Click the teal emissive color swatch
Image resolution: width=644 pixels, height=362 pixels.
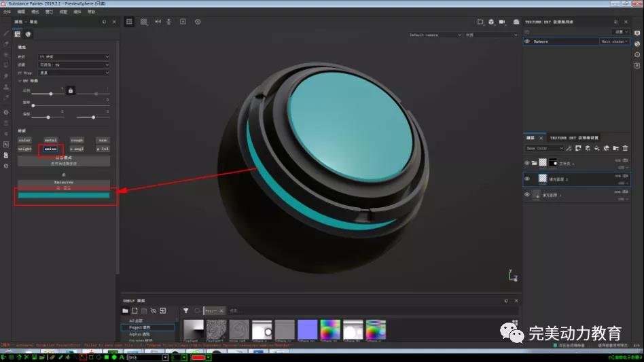tap(64, 196)
